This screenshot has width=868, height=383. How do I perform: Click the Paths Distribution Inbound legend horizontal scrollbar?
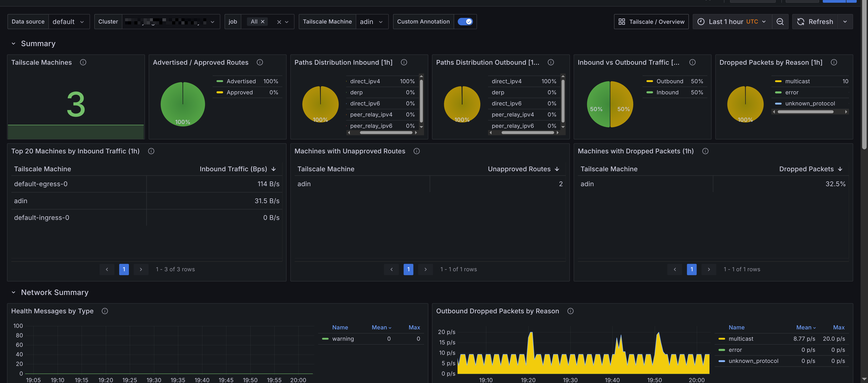(x=386, y=133)
